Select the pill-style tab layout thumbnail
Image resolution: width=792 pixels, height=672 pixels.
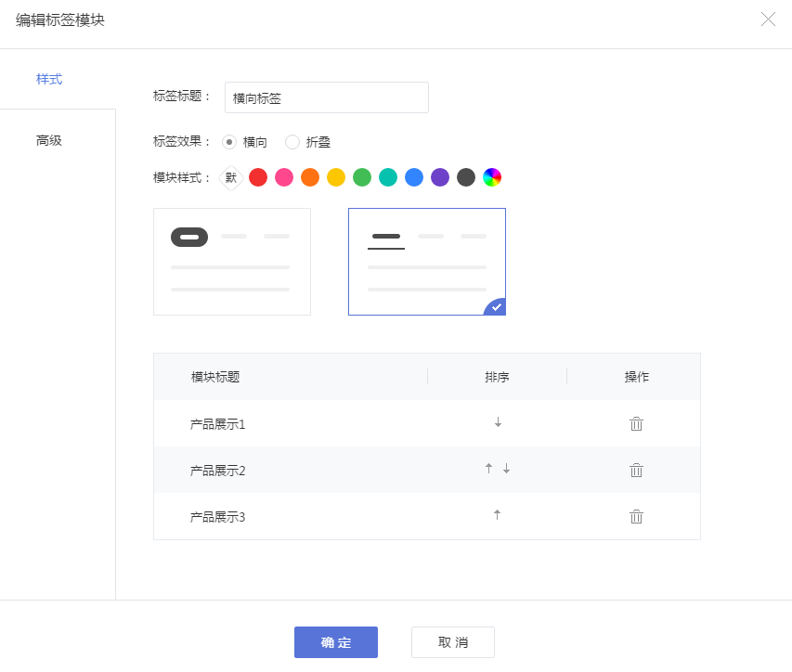pyautogui.click(x=232, y=262)
